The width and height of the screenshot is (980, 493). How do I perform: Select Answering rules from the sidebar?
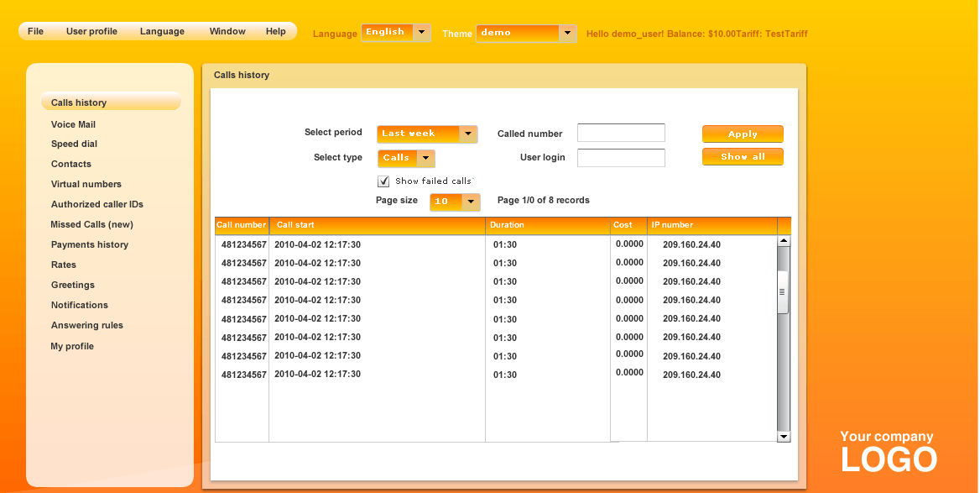tap(88, 325)
